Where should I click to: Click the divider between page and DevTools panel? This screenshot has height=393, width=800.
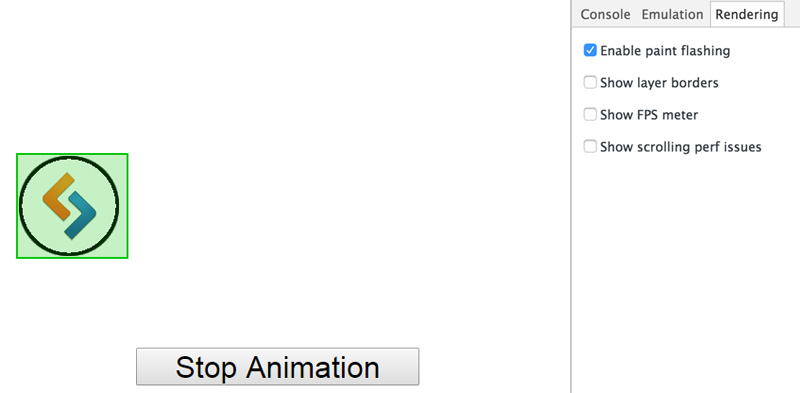click(571, 196)
